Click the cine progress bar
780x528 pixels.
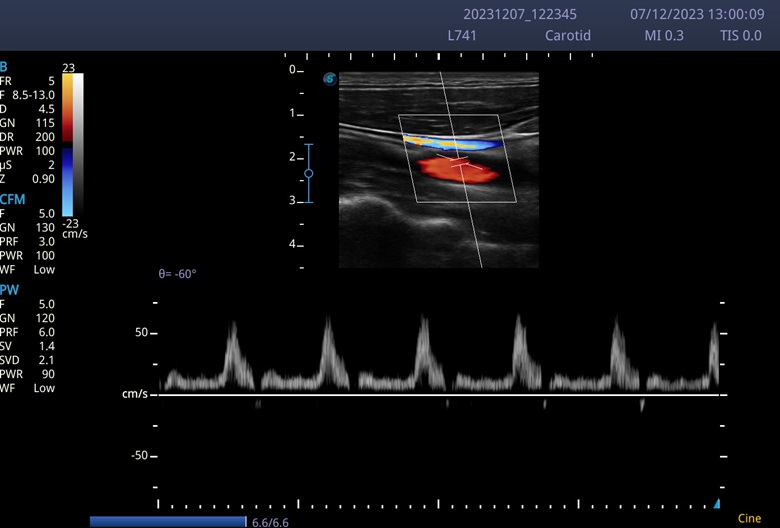click(167, 521)
